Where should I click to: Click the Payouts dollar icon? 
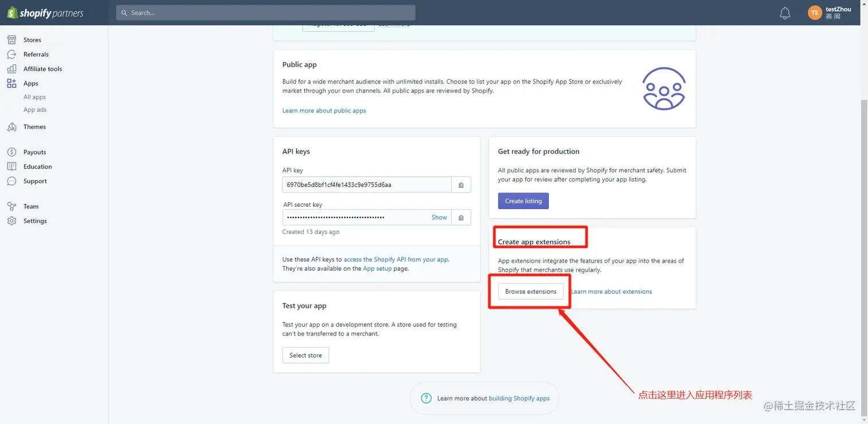(x=11, y=152)
